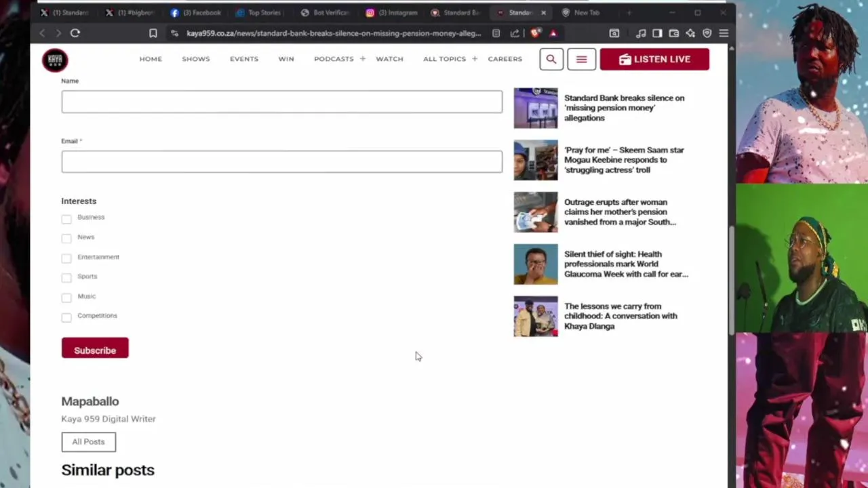868x488 pixels.
Task: Open Outrage erupts pension article link
Action: (x=620, y=212)
